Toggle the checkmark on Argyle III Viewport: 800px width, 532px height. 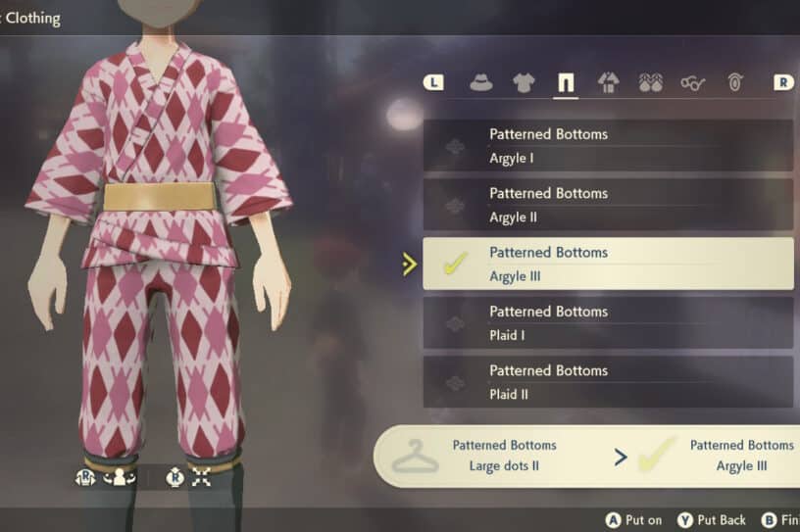click(x=455, y=264)
